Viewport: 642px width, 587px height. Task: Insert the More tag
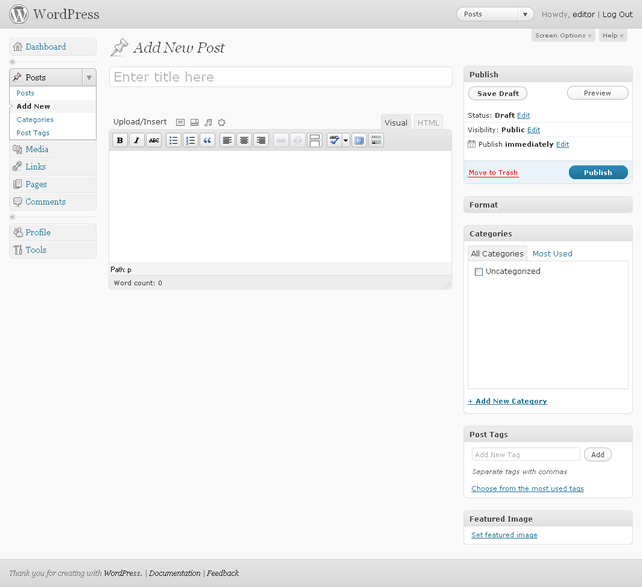pyautogui.click(x=314, y=140)
